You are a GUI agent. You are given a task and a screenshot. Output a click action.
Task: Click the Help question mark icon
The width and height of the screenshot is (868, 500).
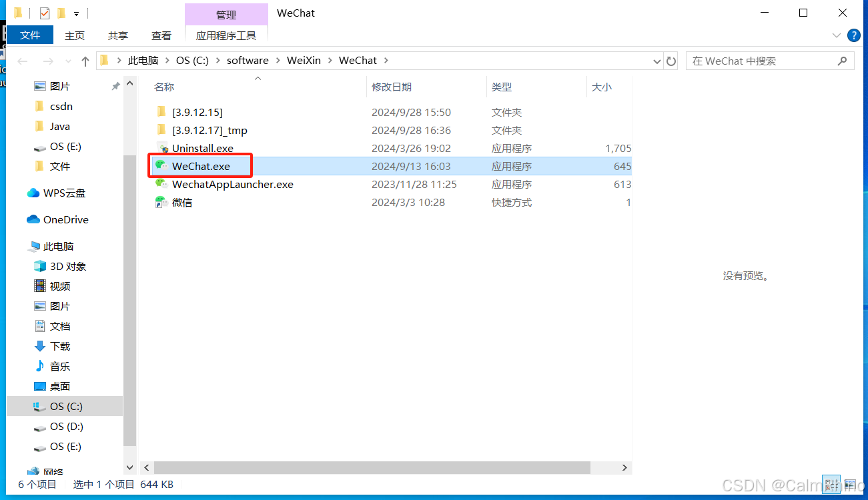pos(853,35)
